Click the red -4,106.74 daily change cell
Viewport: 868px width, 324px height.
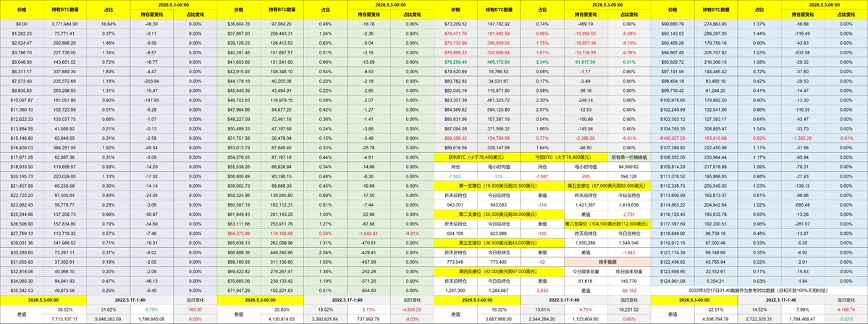[x=846, y=309]
